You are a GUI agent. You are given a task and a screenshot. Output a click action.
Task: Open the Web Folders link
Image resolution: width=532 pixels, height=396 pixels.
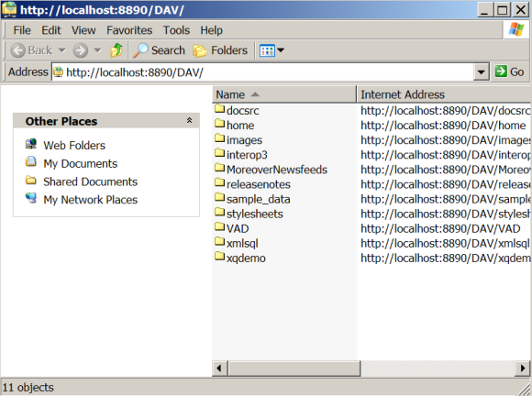click(74, 146)
